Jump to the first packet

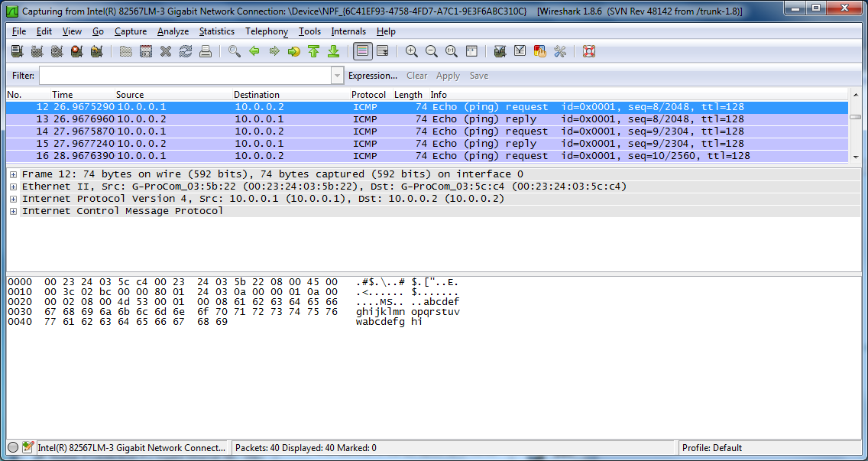pos(313,51)
